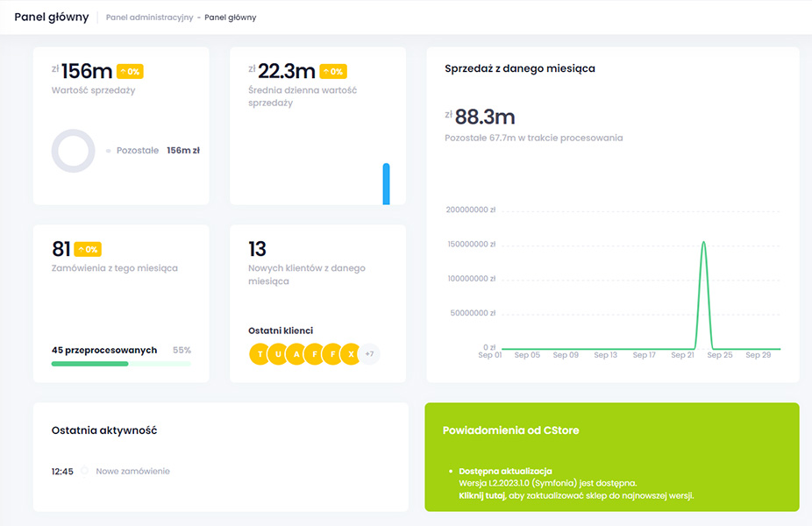
Task: Click the green peak in monthly sales chart
Action: (703, 245)
